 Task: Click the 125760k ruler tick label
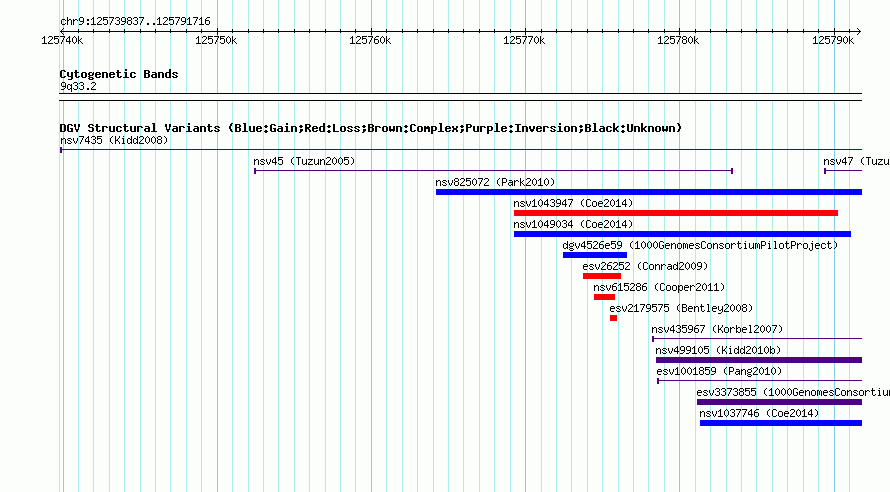(370, 40)
